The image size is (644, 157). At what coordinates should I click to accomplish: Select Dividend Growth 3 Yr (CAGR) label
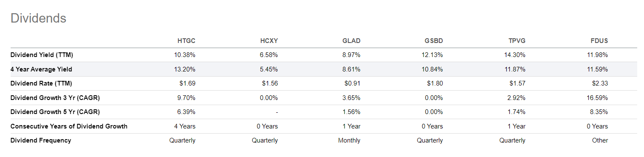click(49, 98)
